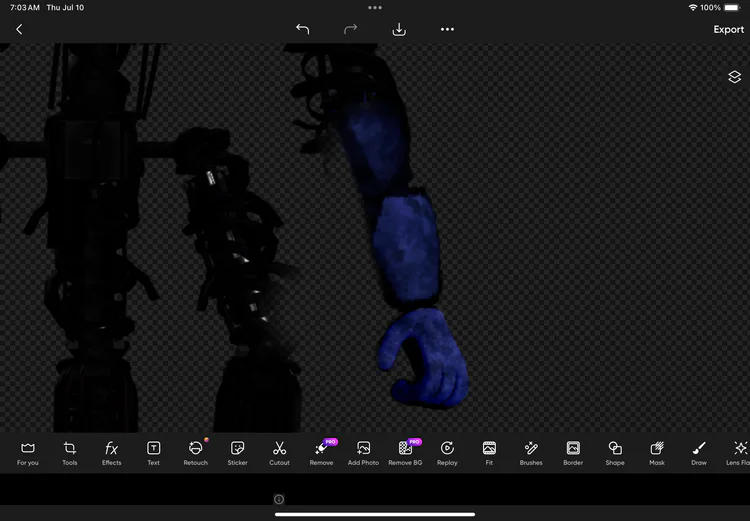This screenshot has height=521, width=750.
Task: Open the Brushes tool
Action: (531, 453)
